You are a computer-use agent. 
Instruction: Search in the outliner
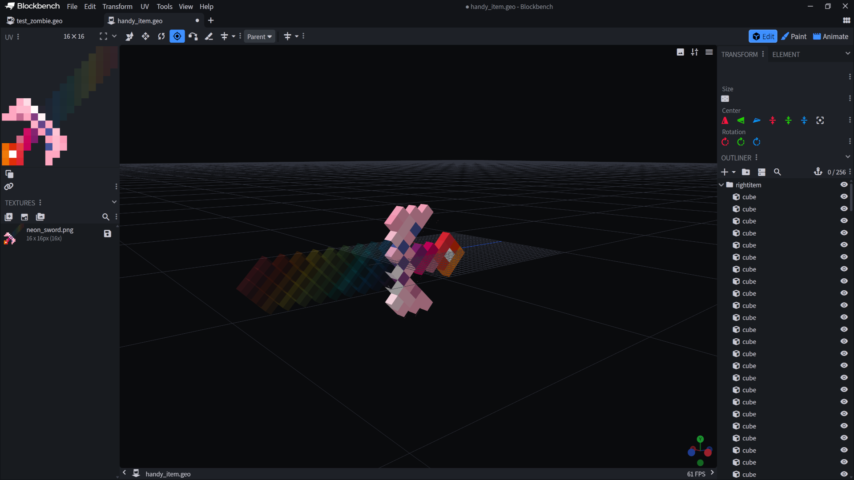[x=777, y=172]
